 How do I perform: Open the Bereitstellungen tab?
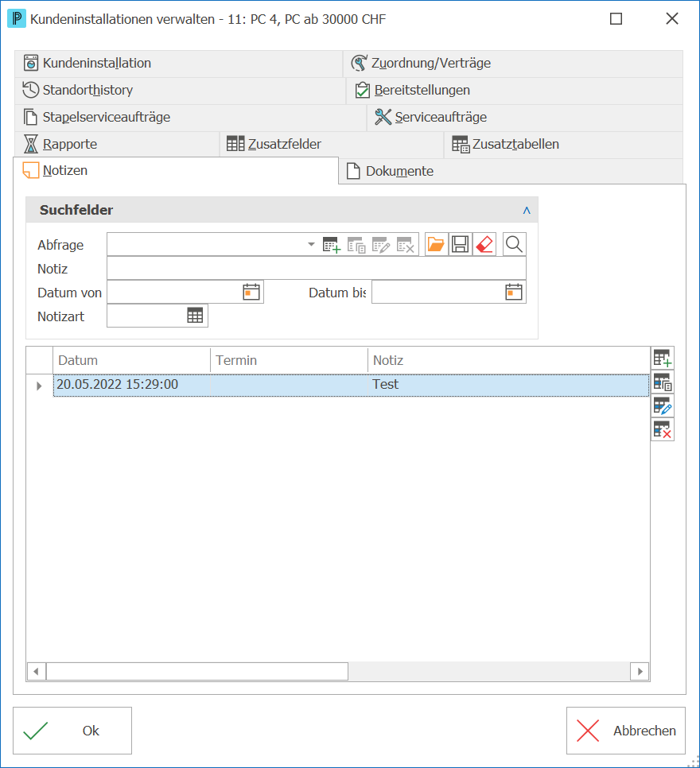(x=515, y=90)
